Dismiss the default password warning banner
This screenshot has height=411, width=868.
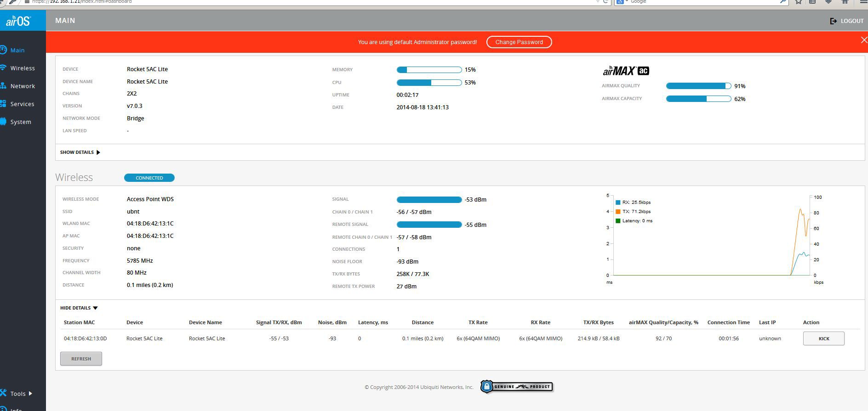(864, 40)
